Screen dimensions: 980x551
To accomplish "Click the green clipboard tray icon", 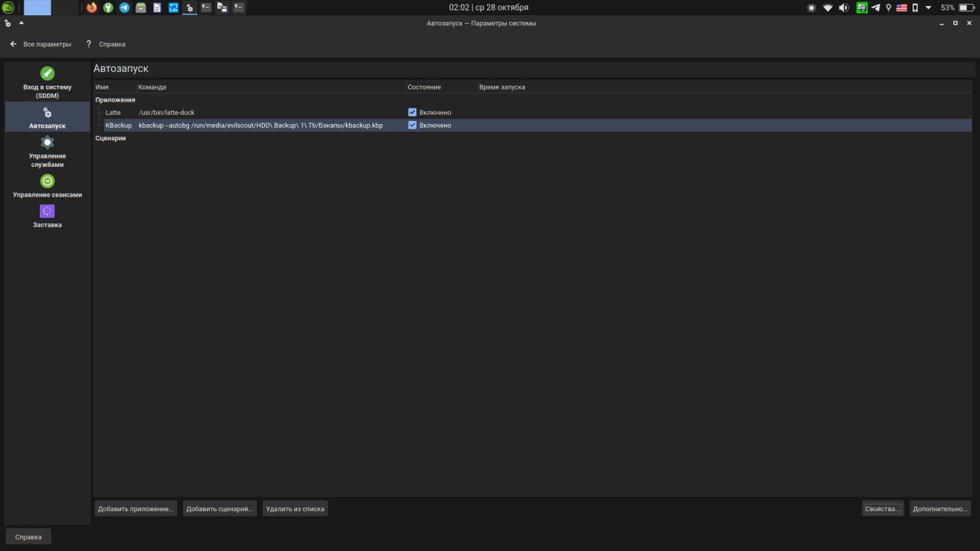I will [862, 8].
